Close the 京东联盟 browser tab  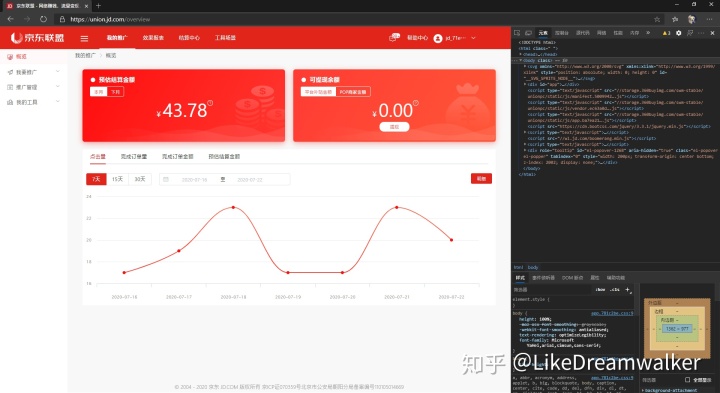86,6
